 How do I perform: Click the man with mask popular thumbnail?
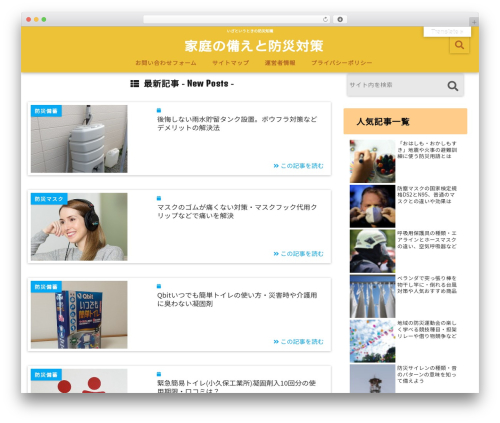point(372,206)
